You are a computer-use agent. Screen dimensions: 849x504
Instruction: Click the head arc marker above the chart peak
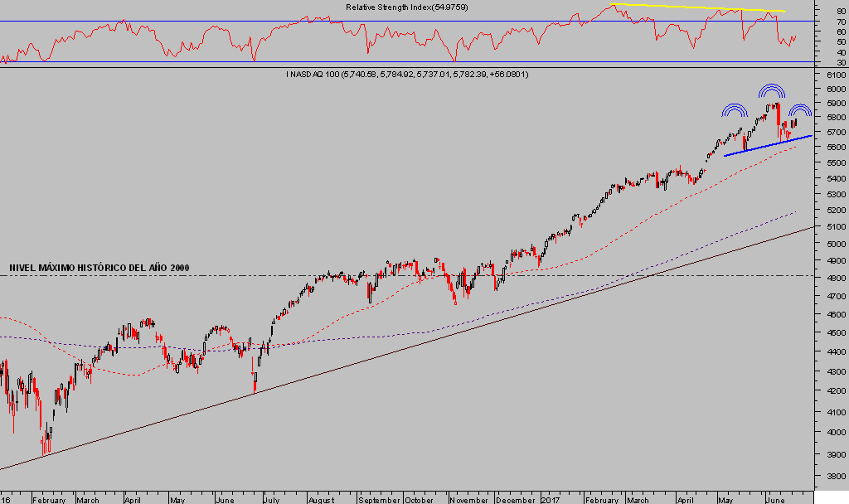(x=771, y=91)
